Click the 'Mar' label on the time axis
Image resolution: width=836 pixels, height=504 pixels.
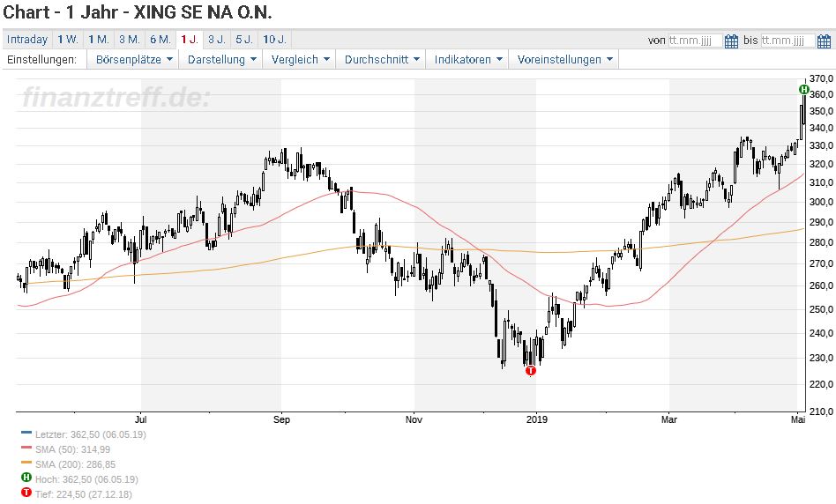pyautogui.click(x=669, y=419)
